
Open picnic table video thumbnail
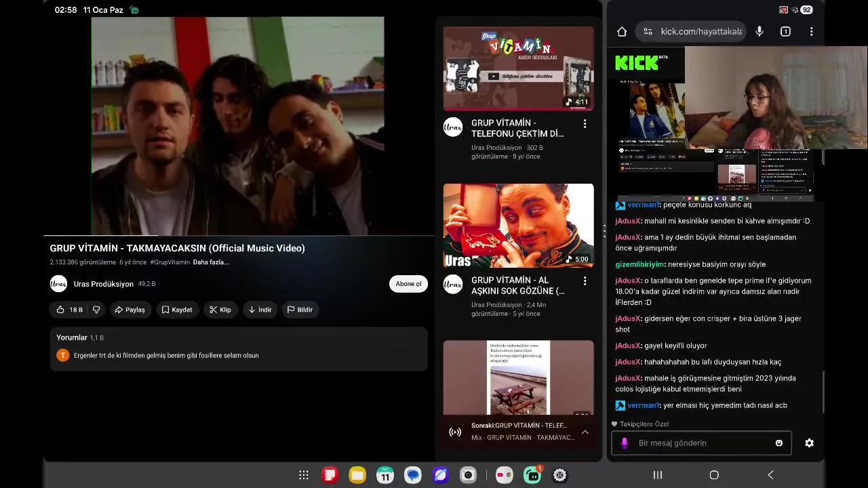(x=519, y=378)
